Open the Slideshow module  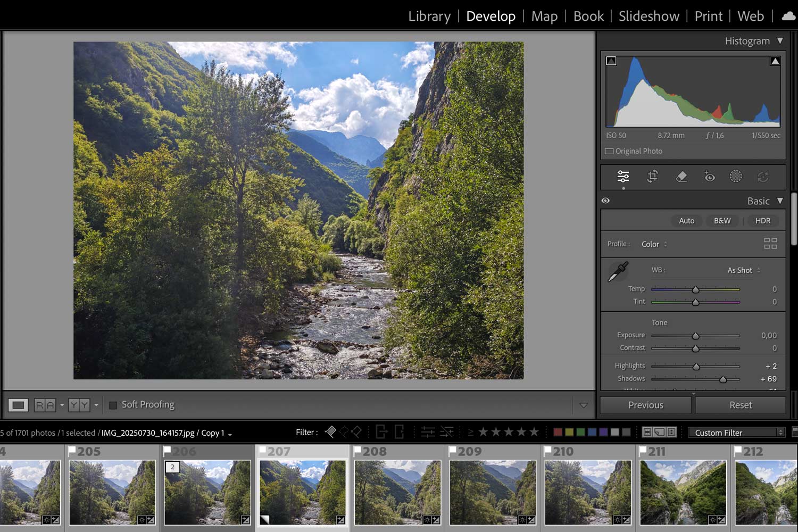(x=649, y=16)
